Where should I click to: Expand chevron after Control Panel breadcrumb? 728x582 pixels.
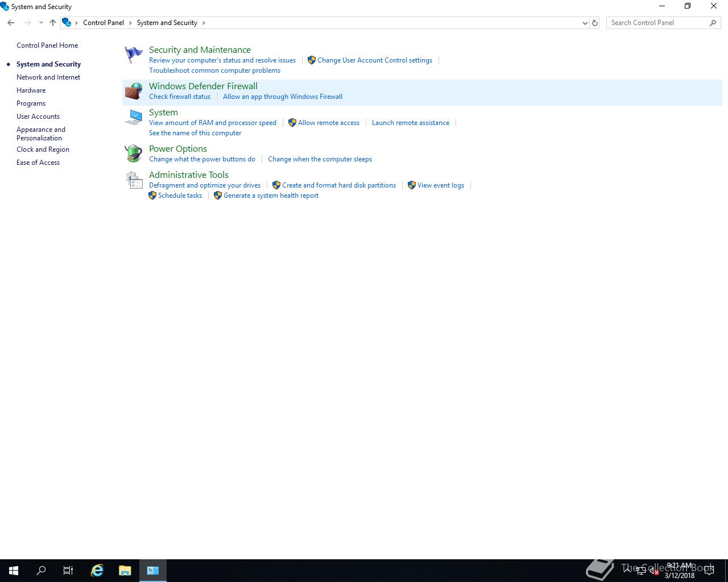[130, 23]
